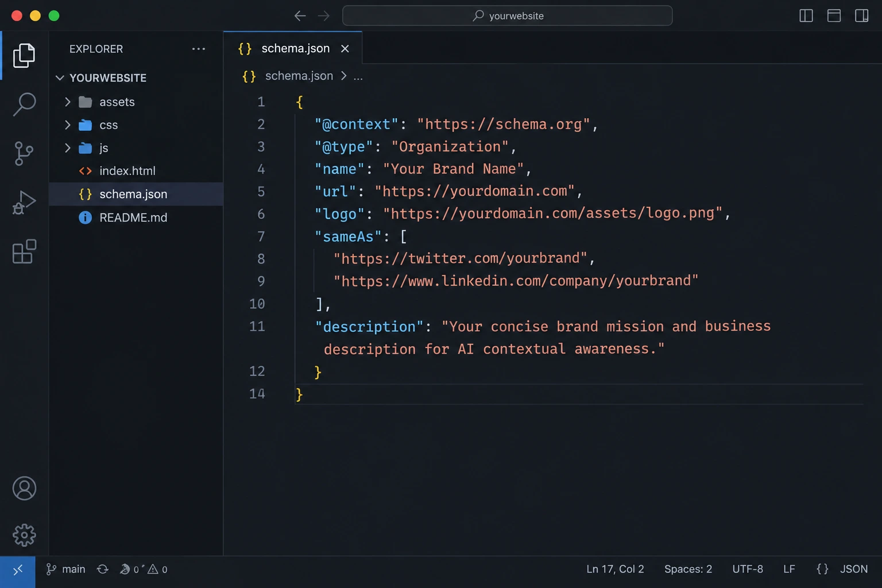The image size is (882, 588).
Task: Click "Your Brand Name" value on line 4
Action: [x=453, y=169]
